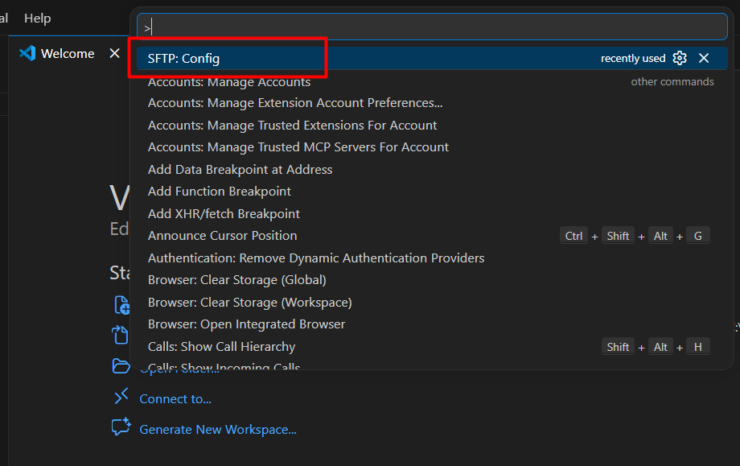This screenshot has height=466, width=740.
Task: Select Accounts: Manage Trusted MCP Servers For Account
Action: coord(298,147)
